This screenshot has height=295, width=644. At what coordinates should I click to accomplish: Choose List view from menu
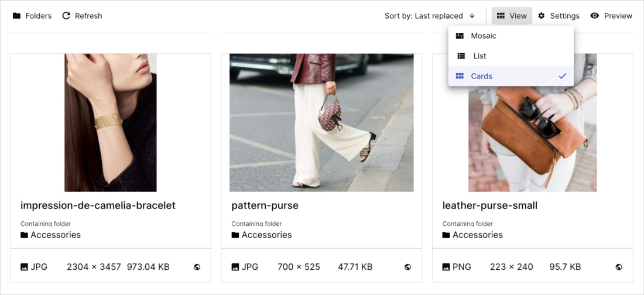(511, 56)
